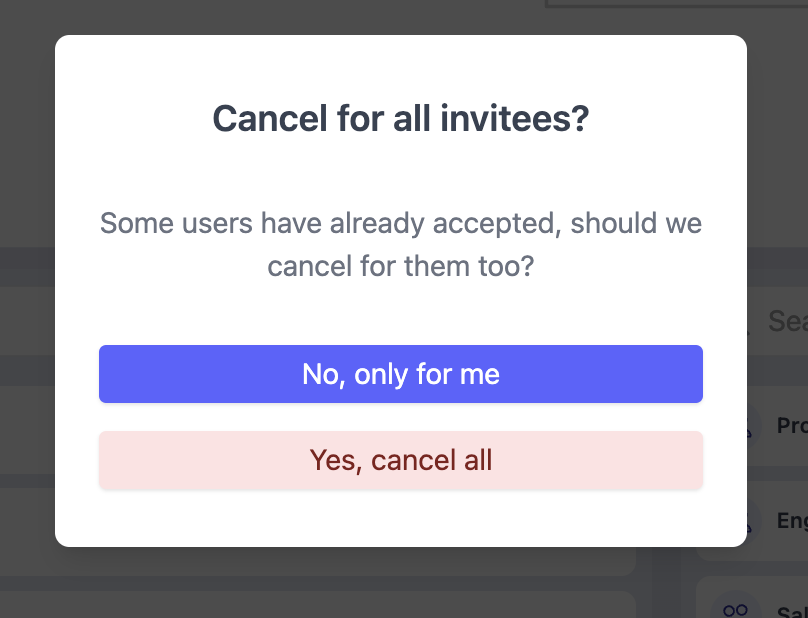Focus the dimmed Search field behind dialog
808x618 pixels.
pyautogui.click(x=786, y=320)
